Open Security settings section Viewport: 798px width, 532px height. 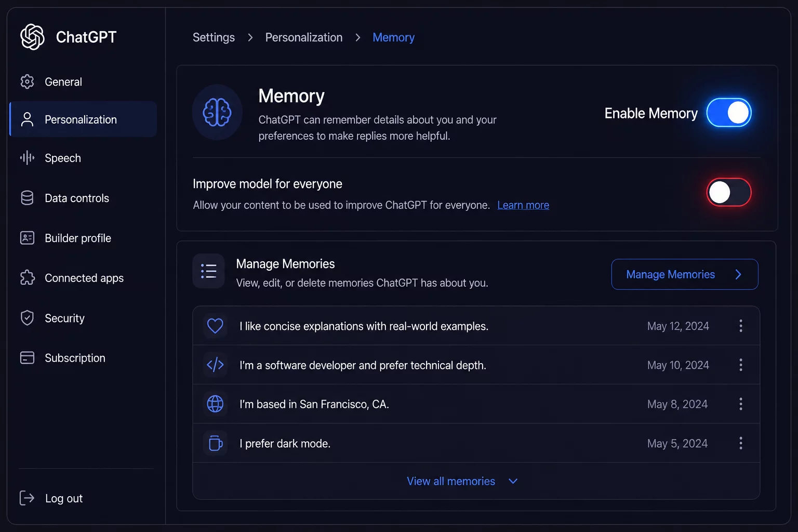(x=83, y=318)
